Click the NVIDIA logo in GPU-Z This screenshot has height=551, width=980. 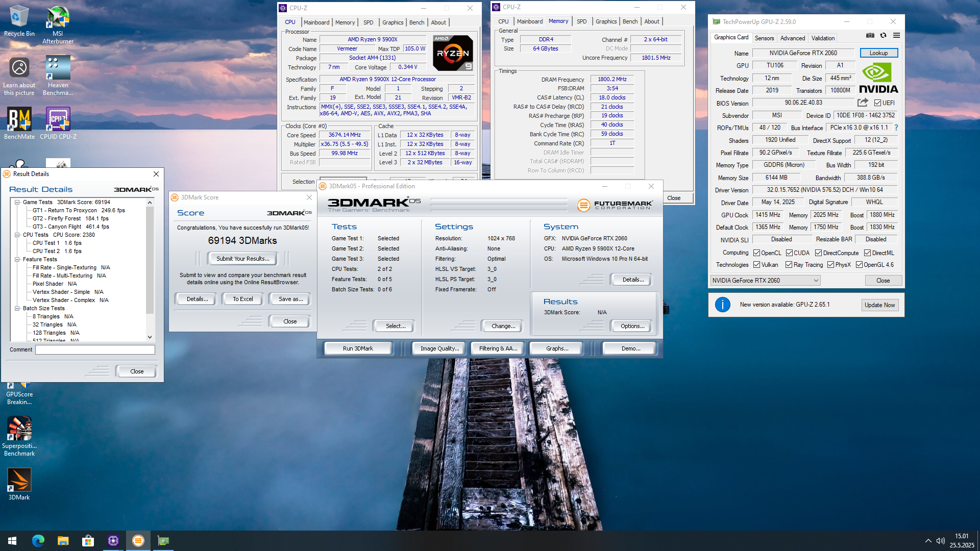[878, 78]
